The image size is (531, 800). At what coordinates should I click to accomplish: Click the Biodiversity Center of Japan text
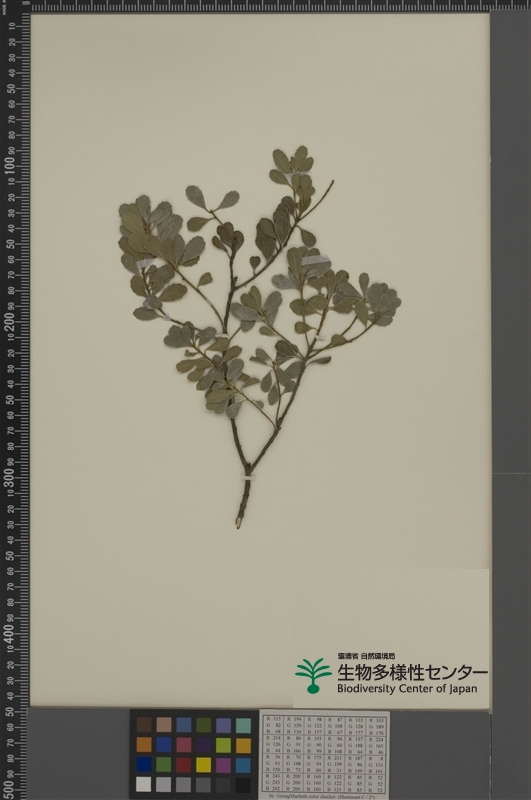click(407, 689)
